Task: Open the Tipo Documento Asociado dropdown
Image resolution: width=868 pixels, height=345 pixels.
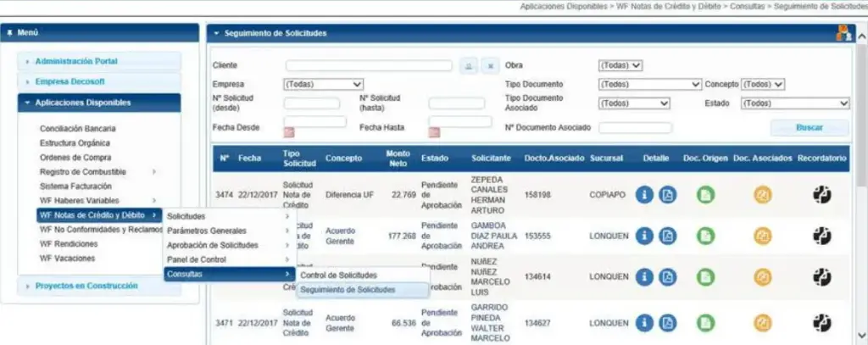Action: pos(634,103)
